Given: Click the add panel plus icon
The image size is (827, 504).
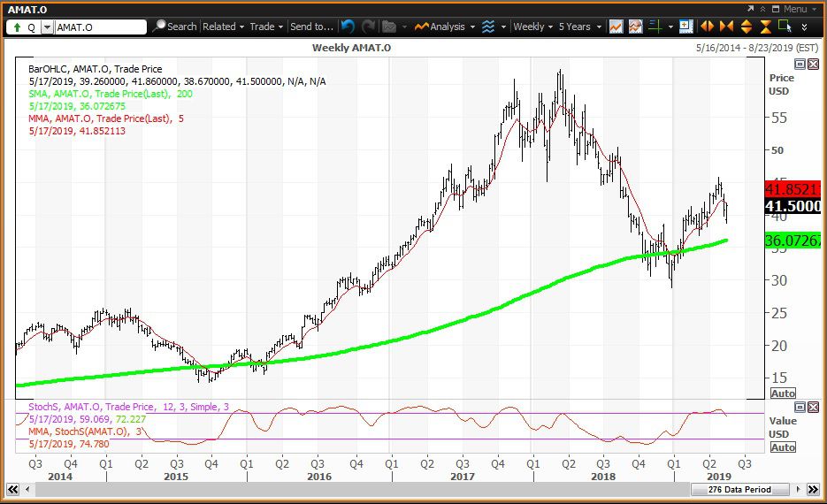Looking at the screenshot, I should coord(685,27).
